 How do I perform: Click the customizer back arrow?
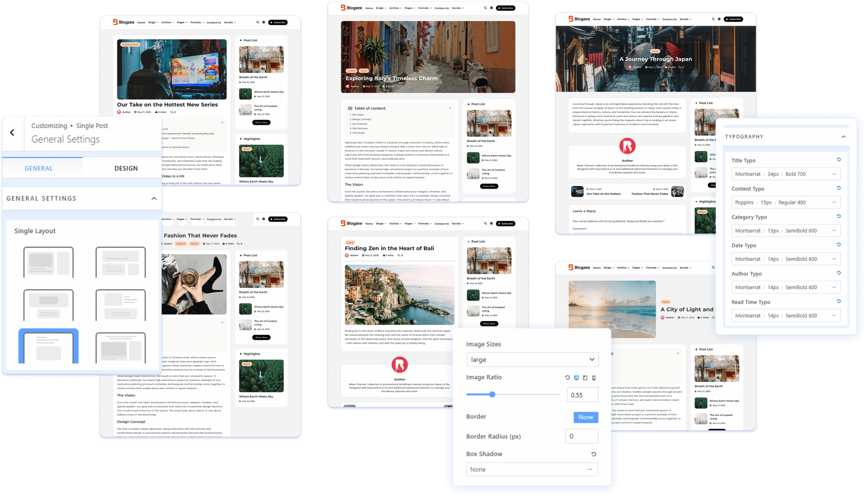point(12,133)
